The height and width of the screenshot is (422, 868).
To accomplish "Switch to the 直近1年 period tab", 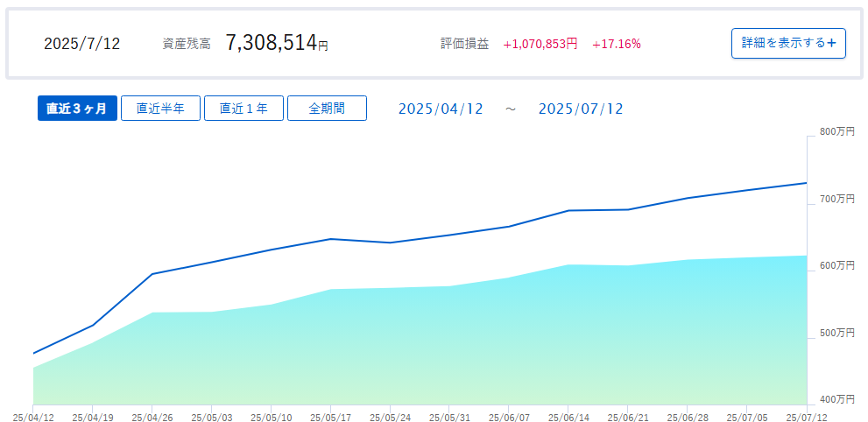I will (x=243, y=109).
